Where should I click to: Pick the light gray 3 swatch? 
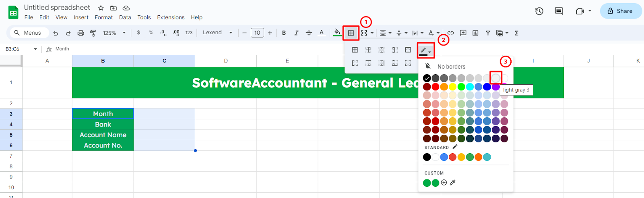(x=496, y=78)
